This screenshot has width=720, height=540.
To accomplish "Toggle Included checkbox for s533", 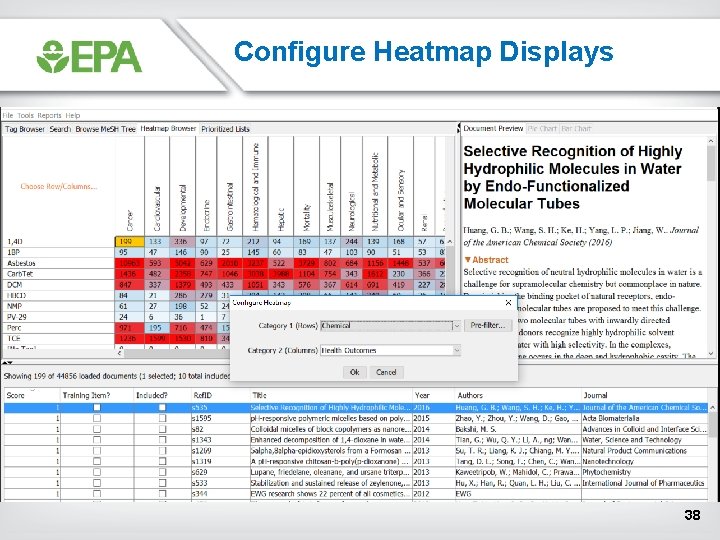I will 162,483.
